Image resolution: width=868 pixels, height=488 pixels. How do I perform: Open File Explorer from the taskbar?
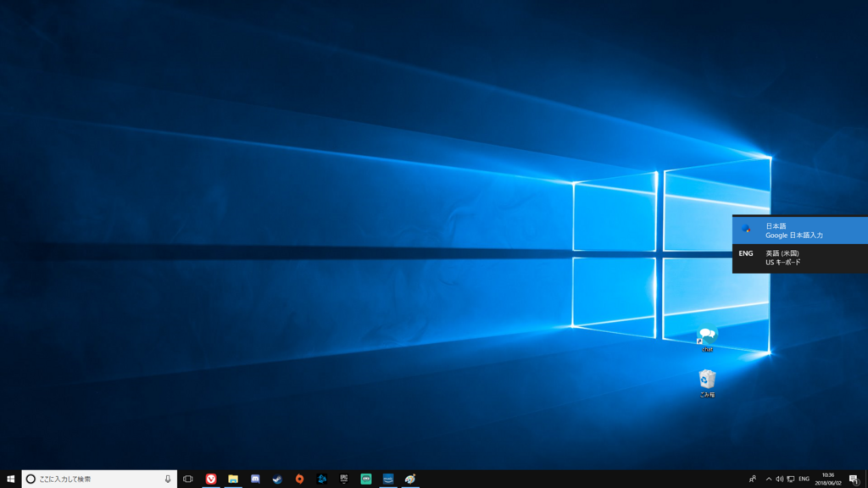(233, 479)
